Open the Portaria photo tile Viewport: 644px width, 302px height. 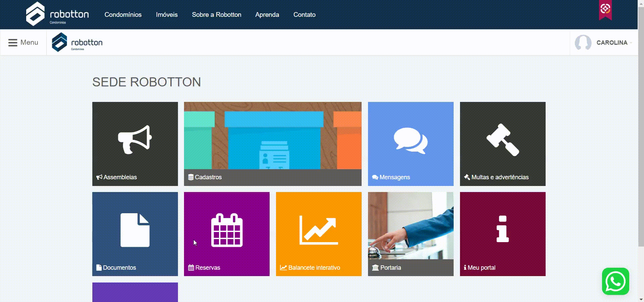pyautogui.click(x=410, y=234)
